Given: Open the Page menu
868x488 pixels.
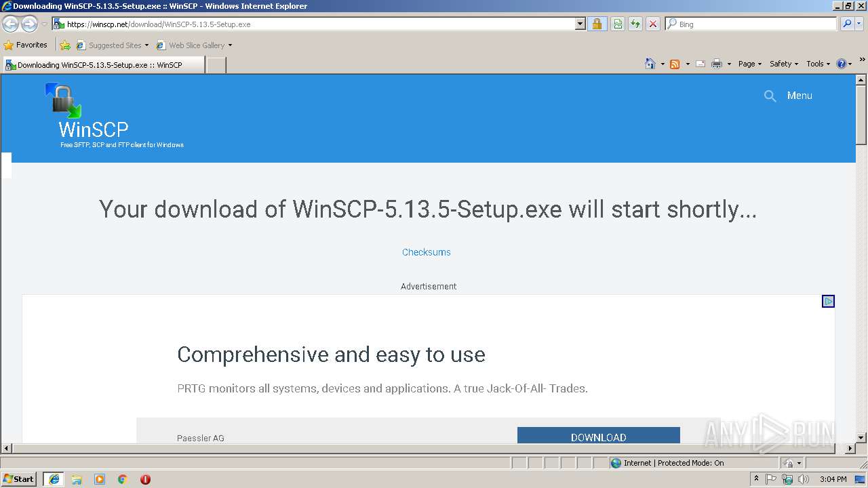Looking at the screenshot, I should pos(749,64).
